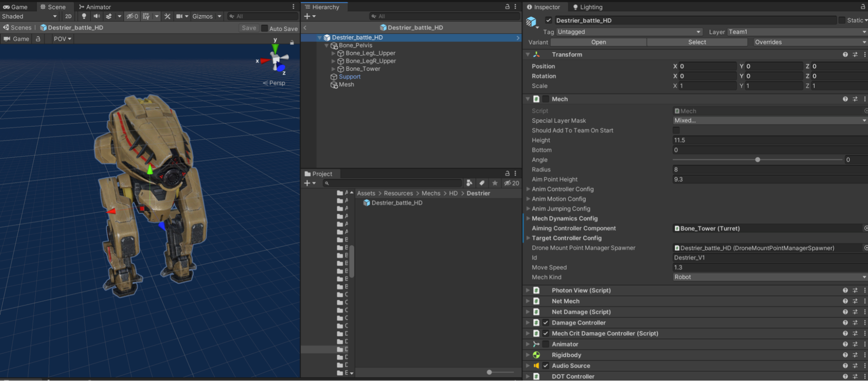Expand the Bone_Tower hierarchy node
This screenshot has height=381, width=868.
tap(333, 69)
